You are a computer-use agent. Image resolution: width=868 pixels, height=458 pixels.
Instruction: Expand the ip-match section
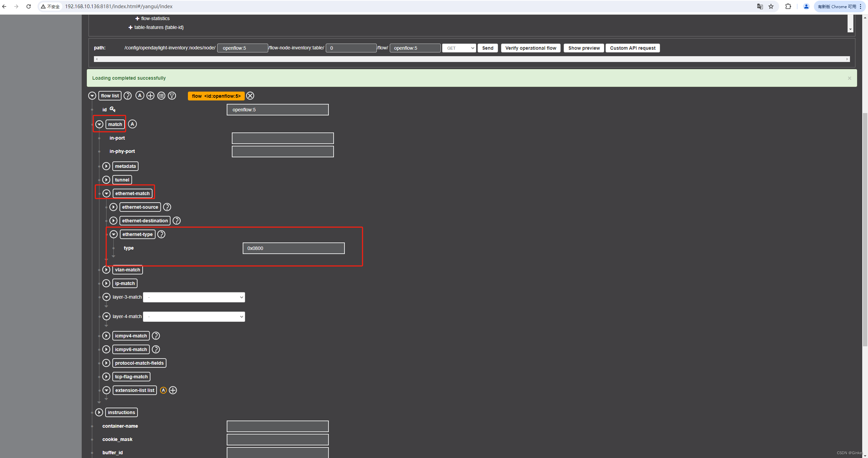point(106,283)
